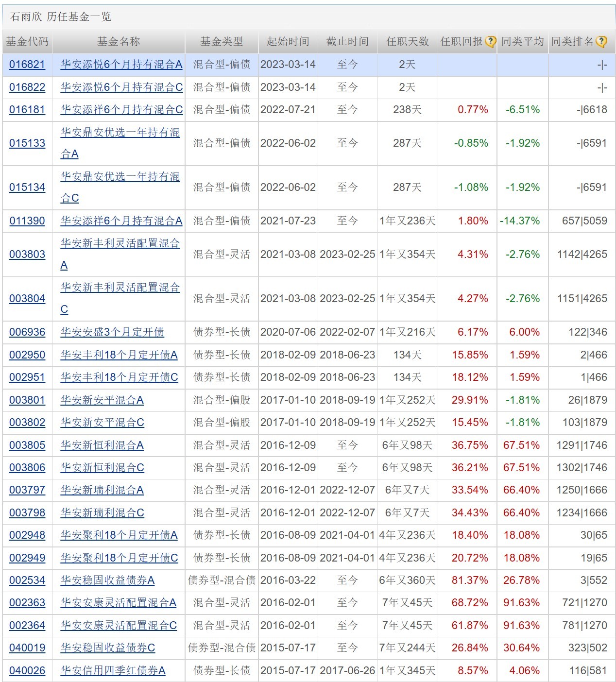The image size is (616, 682).
Task: Click the 81.37% return value
Action: [x=470, y=580]
